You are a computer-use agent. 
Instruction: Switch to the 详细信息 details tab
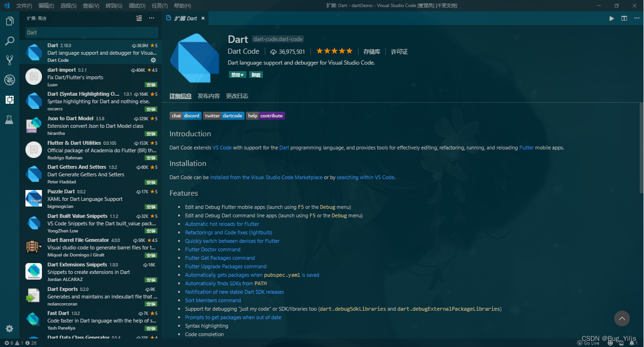[x=180, y=96]
